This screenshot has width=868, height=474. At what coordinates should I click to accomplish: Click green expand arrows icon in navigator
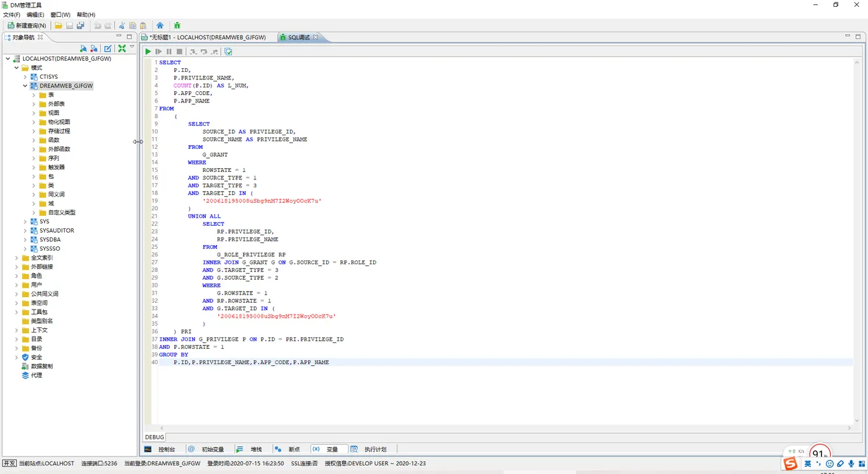tap(122, 48)
